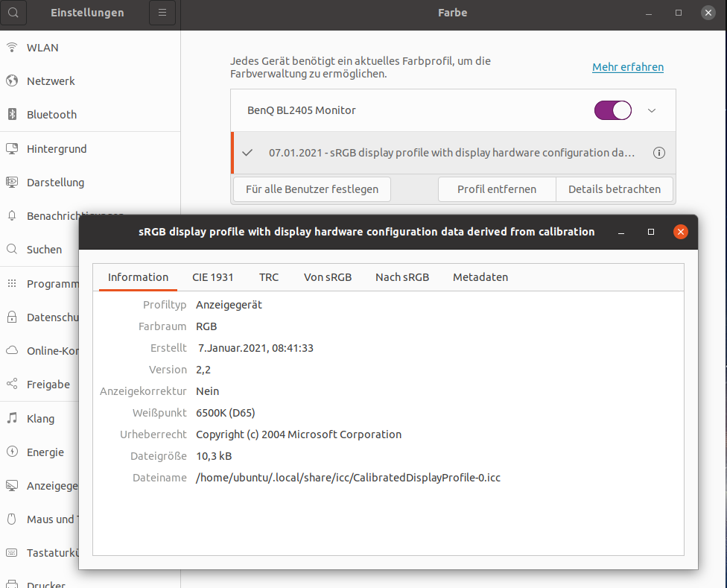Toggle BenQ BL2405 Monitor color management switch
The image size is (727, 588).
612,110
